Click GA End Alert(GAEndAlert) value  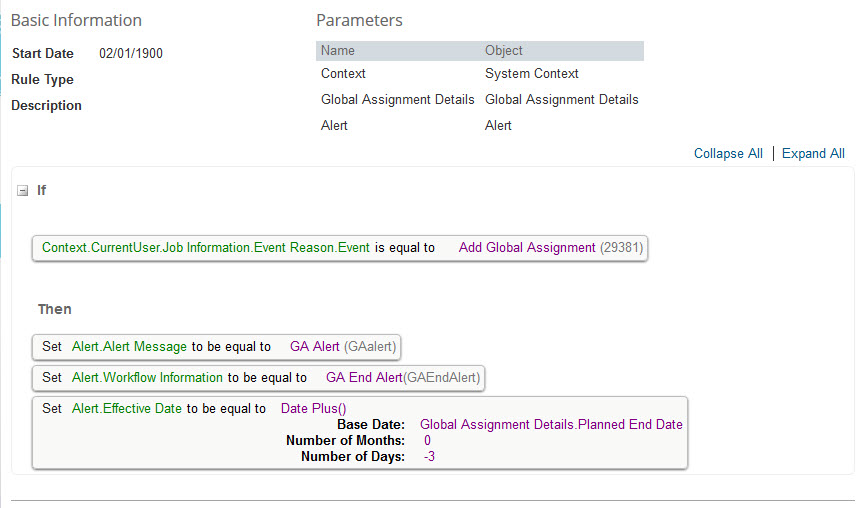[403, 377]
